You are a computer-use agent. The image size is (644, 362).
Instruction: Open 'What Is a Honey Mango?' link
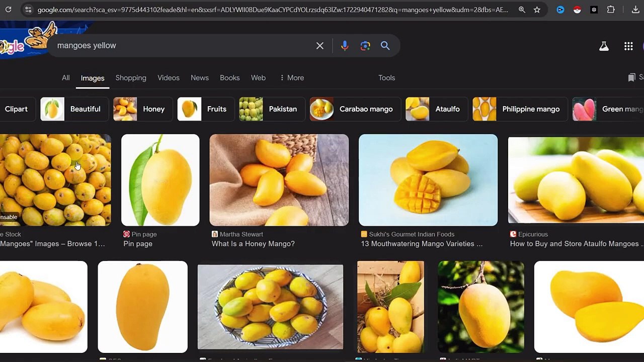click(x=253, y=244)
